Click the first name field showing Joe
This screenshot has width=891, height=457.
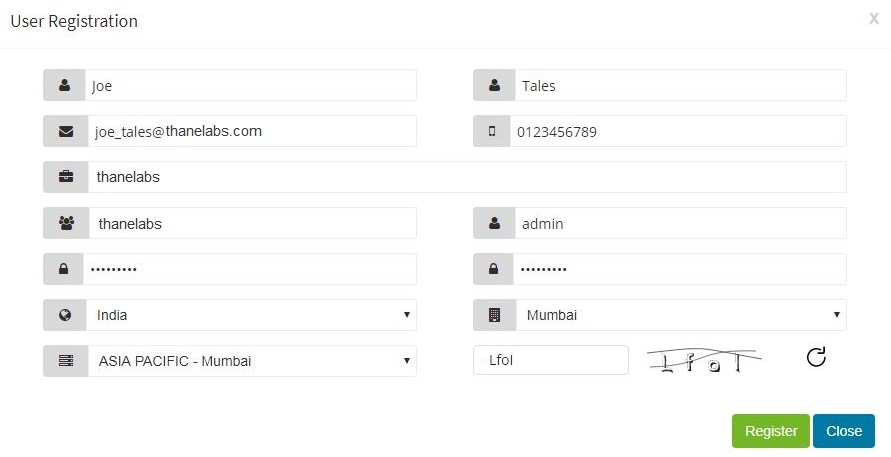click(251, 85)
